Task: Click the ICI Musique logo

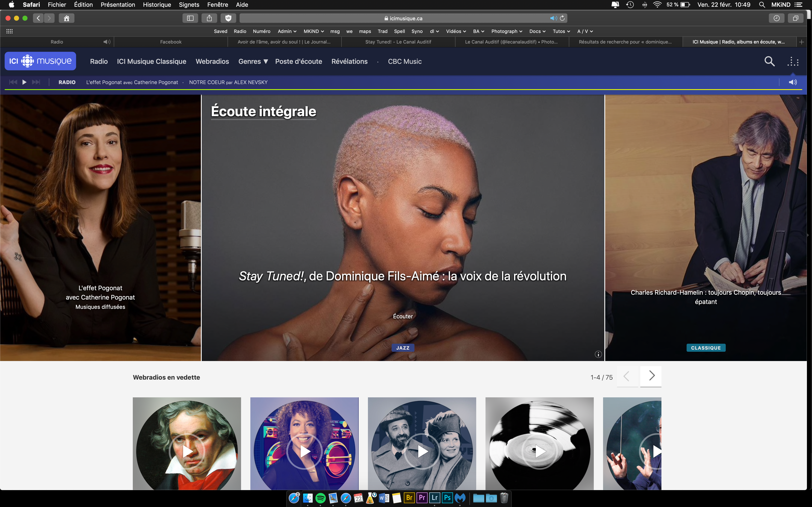Action: coord(40,61)
